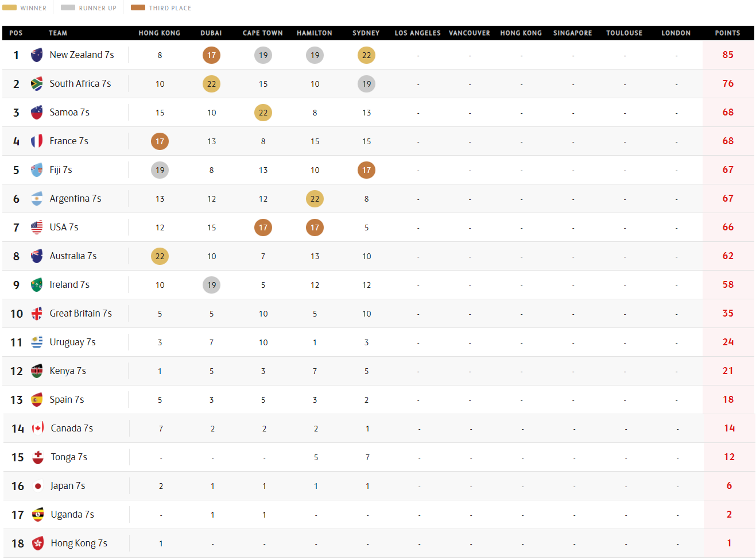The height and width of the screenshot is (559, 756).
Task: Open the Australia 7s team link
Action: coord(73,256)
